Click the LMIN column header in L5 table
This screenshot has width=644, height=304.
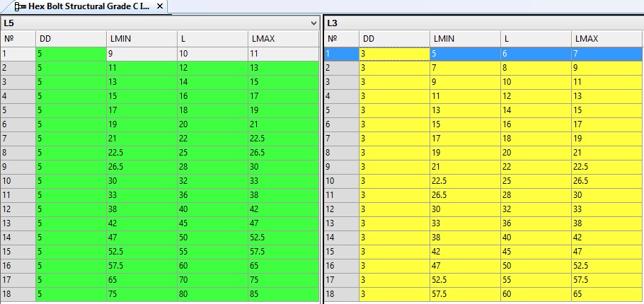(x=141, y=38)
